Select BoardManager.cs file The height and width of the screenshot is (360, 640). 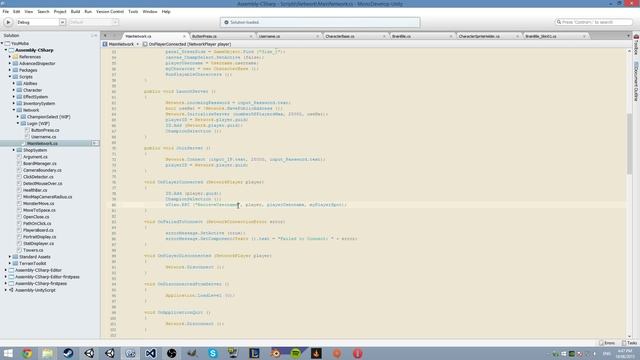coord(40,163)
